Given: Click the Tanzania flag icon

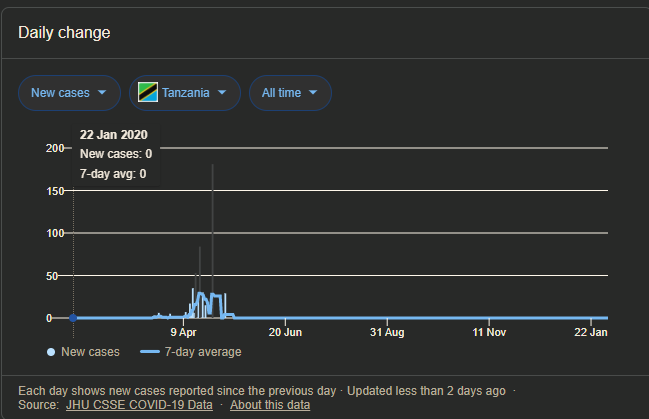Looking at the screenshot, I should click(x=148, y=92).
